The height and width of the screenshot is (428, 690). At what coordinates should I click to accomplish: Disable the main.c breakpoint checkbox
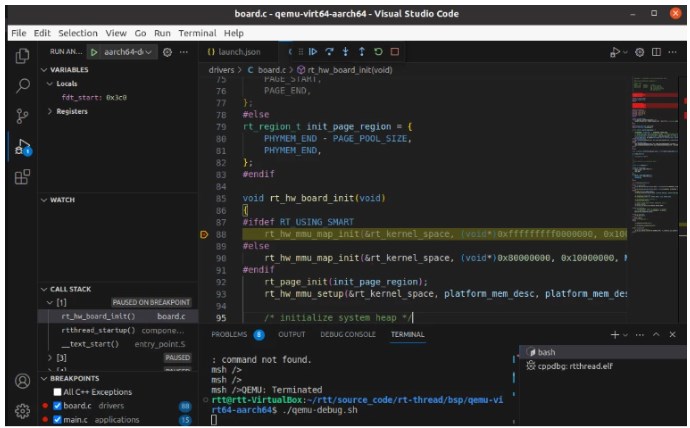coord(57,420)
